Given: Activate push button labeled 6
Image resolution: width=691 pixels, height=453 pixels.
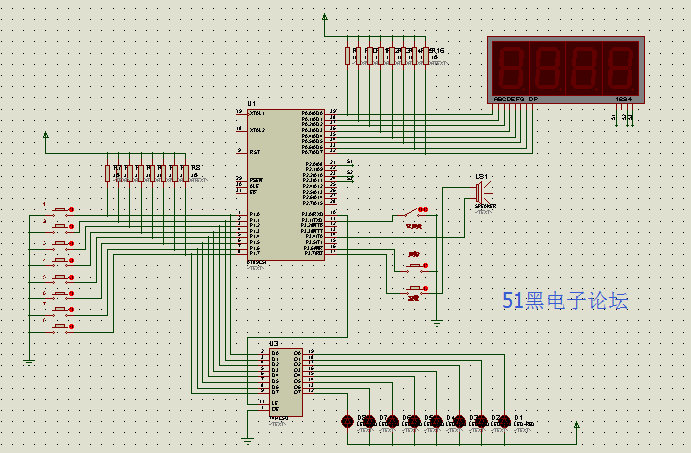Looking at the screenshot, I should [62, 293].
